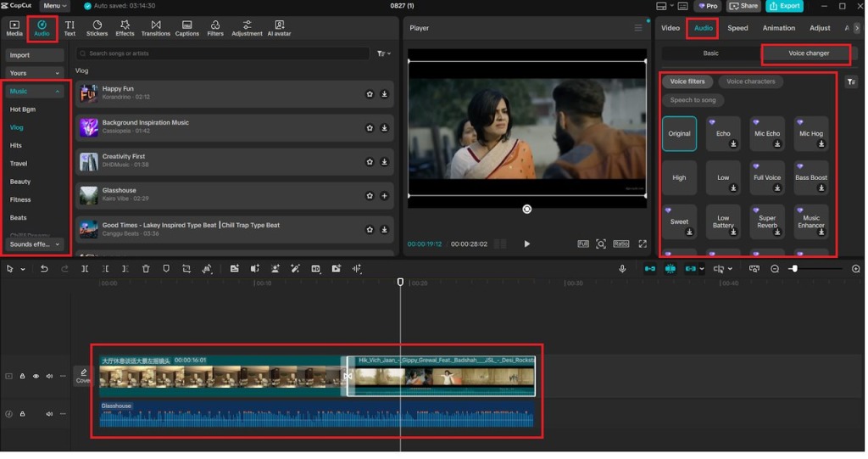Viewport: 868px width, 459px height.
Task: Click the microphone record voiceover icon
Action: click(x=622, y=269)
